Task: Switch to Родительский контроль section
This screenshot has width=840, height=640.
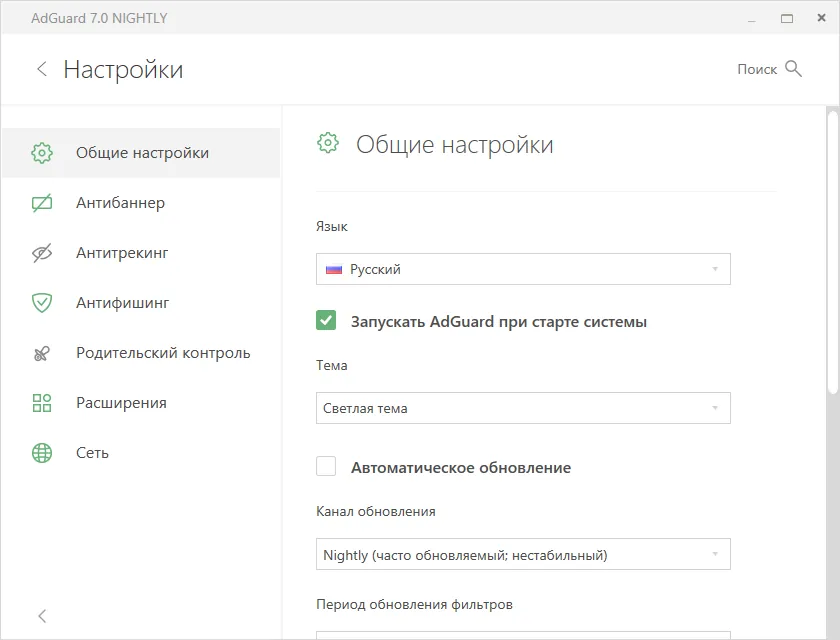Action: 141,353
